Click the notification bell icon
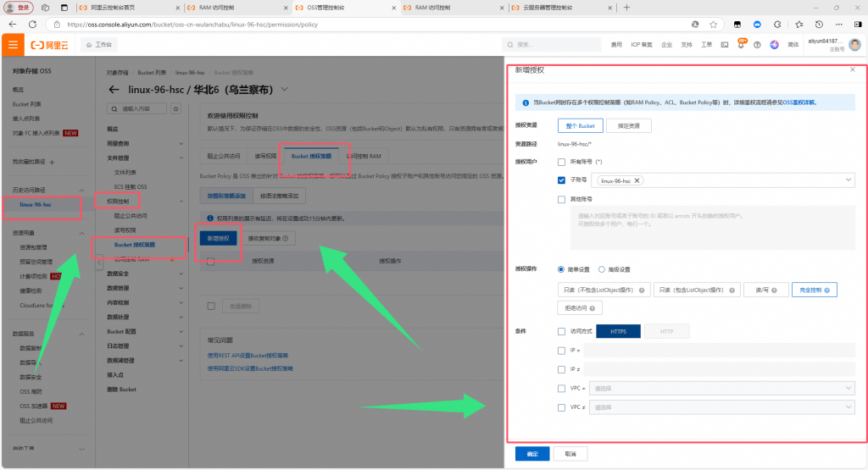This screenshot has height=470, width=868. [x=743, y=44]
